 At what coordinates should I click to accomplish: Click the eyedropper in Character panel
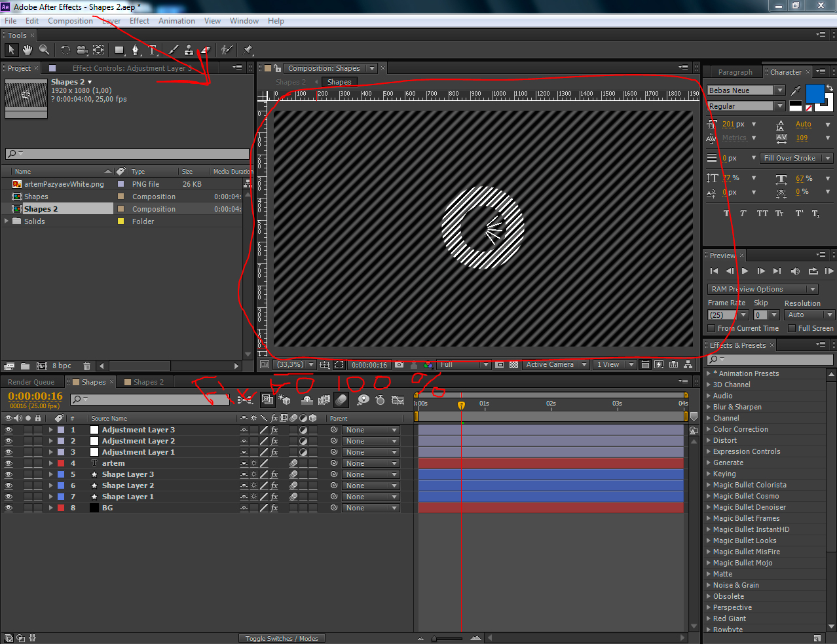point(796,90)
